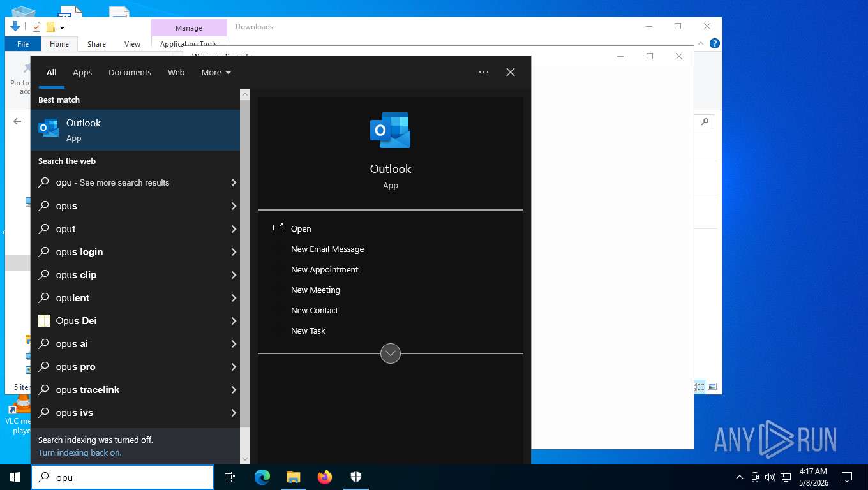
Task: Expand 'opulent' suggestion arrow
Action: (234, 298)
